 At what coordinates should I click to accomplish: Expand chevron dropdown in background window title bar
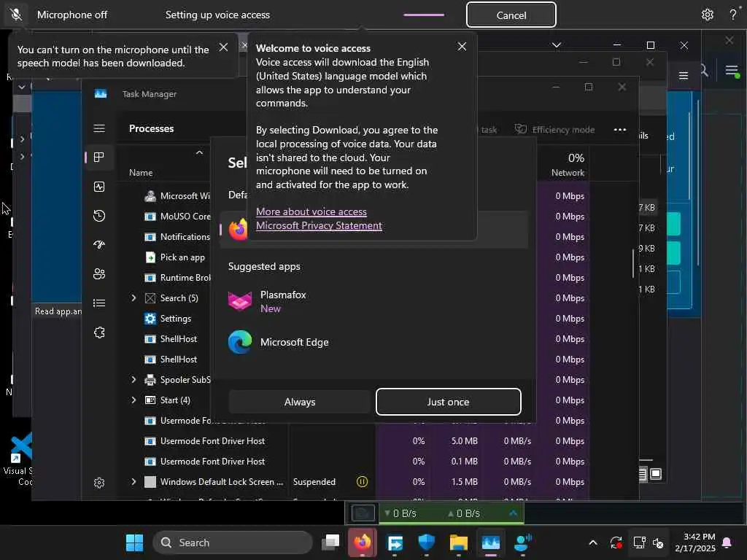pyautogui.click(x=557, y=45)
